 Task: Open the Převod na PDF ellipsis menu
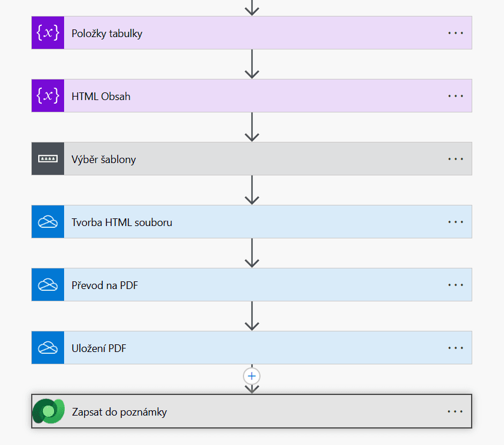coord(455,285)
